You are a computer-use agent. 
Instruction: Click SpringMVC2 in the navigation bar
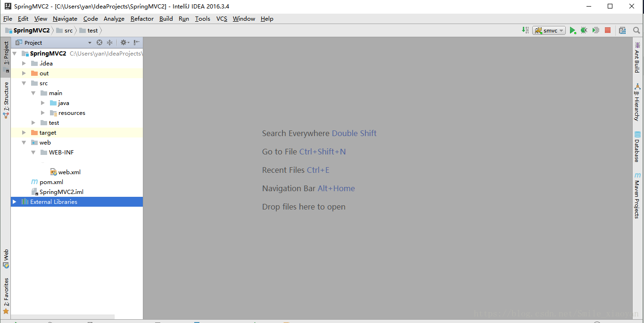[x=27, y=30]
